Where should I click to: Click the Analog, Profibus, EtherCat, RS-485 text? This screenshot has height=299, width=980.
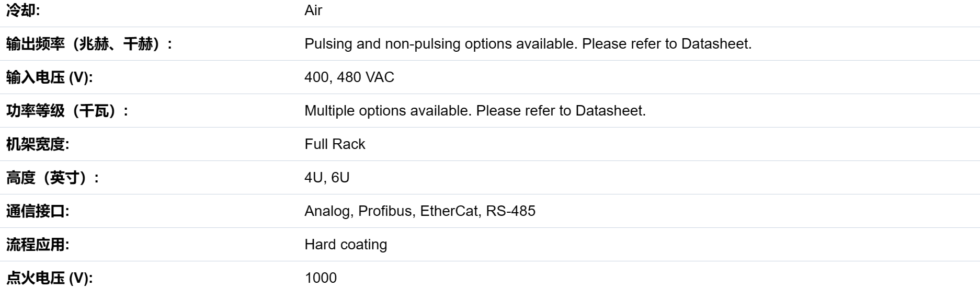(420, 211)
